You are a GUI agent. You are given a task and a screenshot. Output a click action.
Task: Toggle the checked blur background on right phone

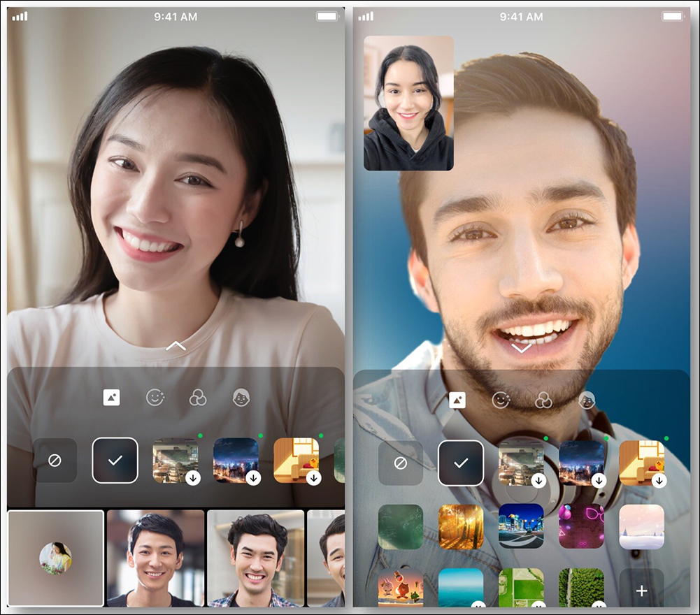[461, 463]
